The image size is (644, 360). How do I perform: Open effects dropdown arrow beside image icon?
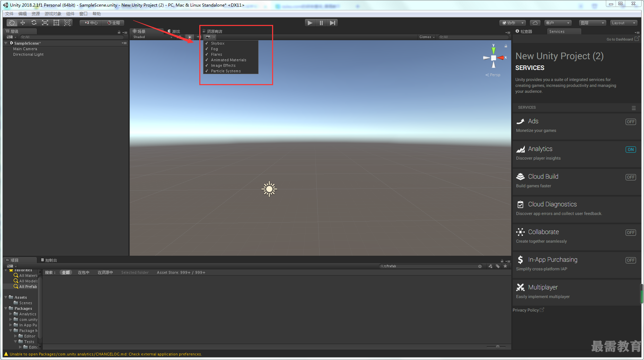click(x=214, y=37)
